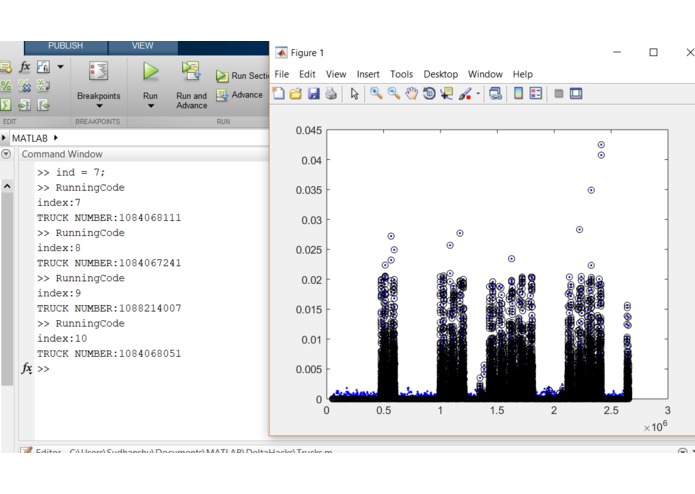Activate the Zoom Out magnifier tool

394,93
